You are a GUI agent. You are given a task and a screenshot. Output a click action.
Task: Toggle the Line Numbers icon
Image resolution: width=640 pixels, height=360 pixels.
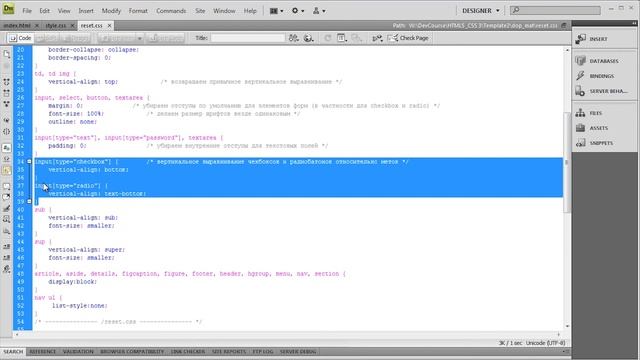pyautogui.click(x=7, y=148)
